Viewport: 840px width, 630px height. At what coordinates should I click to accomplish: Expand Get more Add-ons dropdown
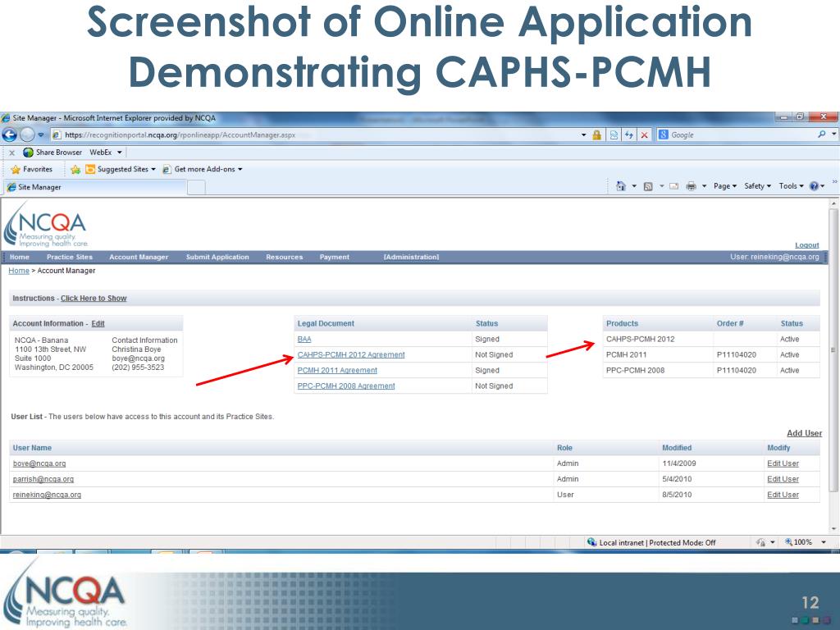point(240,169)
